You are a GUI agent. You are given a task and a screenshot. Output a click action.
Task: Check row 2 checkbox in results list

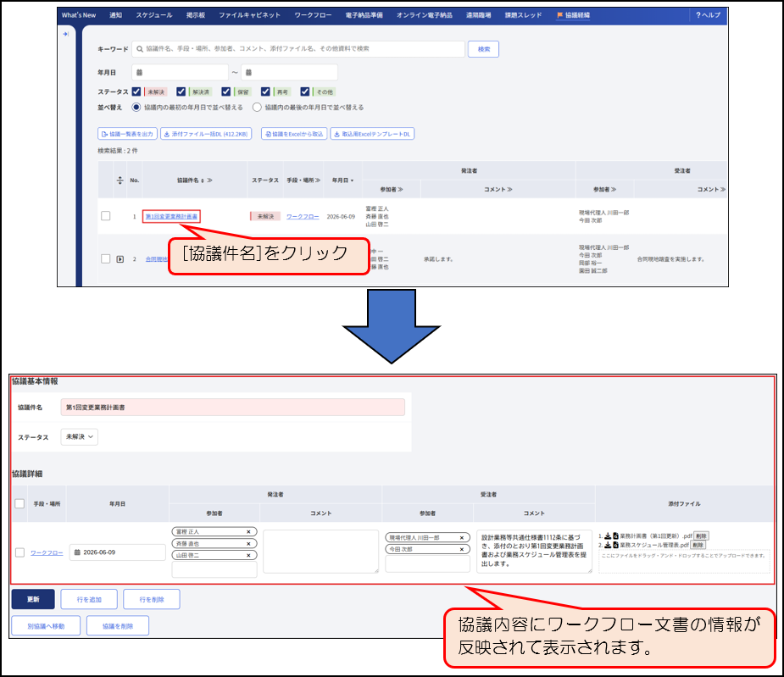(105, 258)
